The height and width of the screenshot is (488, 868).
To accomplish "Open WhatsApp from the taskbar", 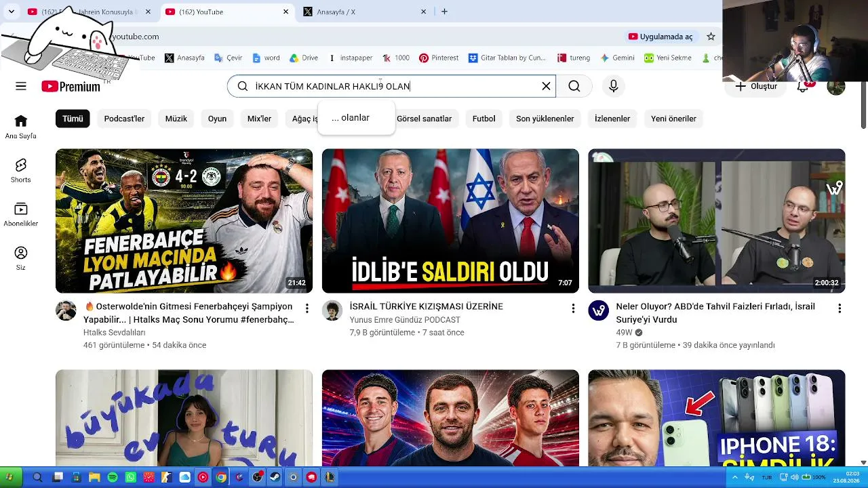I will [131, 477].
